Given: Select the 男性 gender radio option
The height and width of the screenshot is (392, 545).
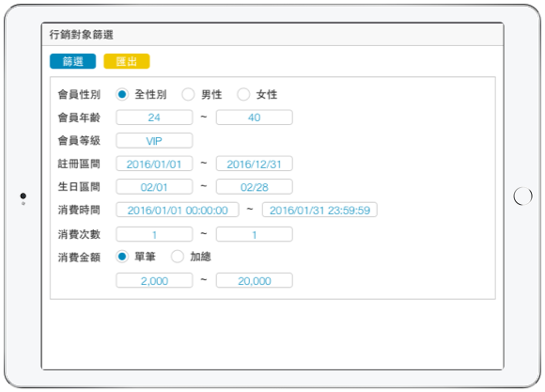Looking at the screenshot, I should click(188, 94).
